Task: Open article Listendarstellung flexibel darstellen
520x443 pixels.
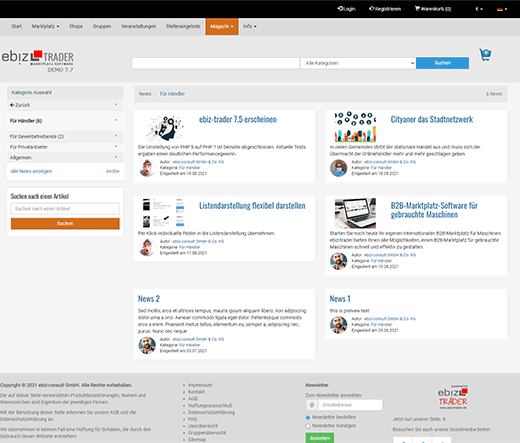Action: coord(252,206)
